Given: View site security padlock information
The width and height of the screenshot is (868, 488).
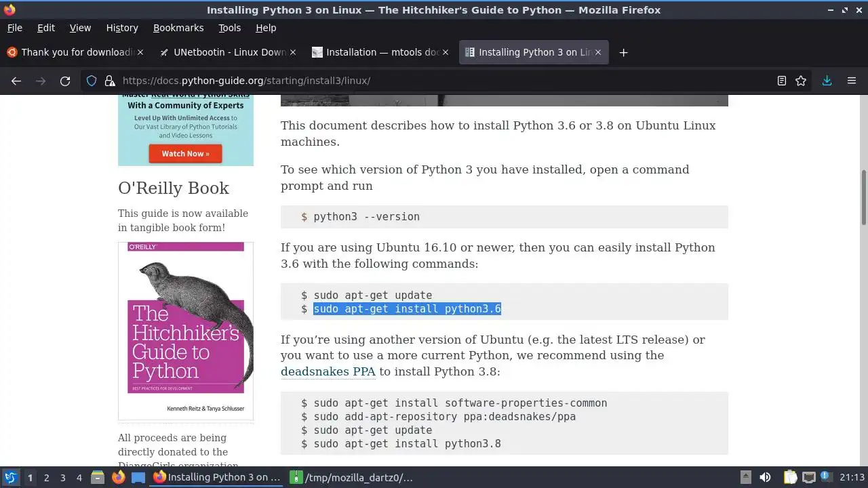Looking at the screenshot, I should coord(110,81).
